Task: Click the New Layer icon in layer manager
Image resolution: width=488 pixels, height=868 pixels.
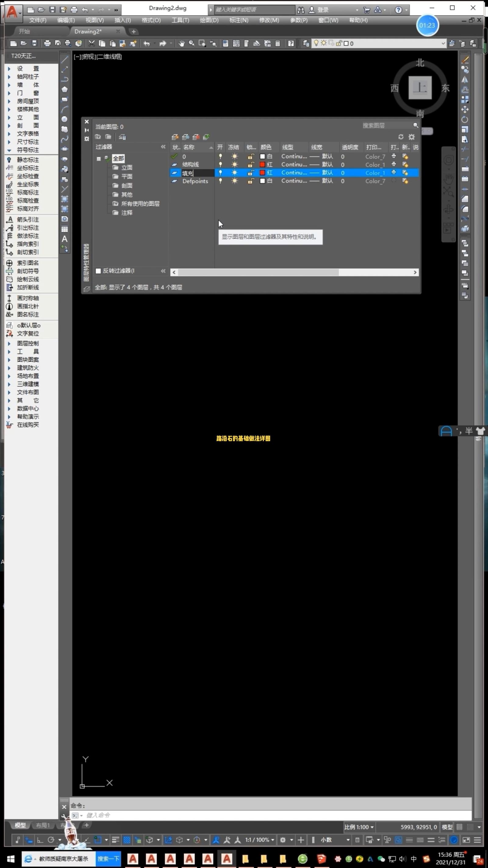Action: click(x=175, y=137)
